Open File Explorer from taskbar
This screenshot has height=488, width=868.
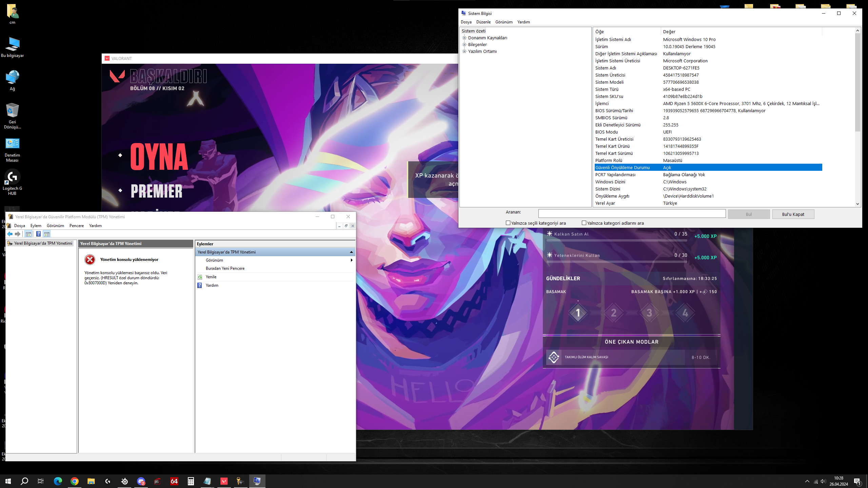(x=91, y=481)
